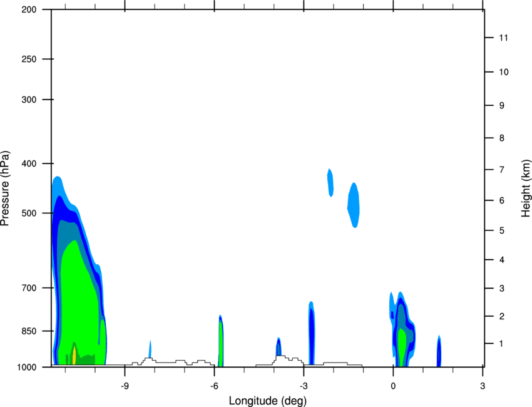The width and height of the screenshot is (532, 407).
Task: Select the 500 pressure tick label
Action: pos(29,213)
